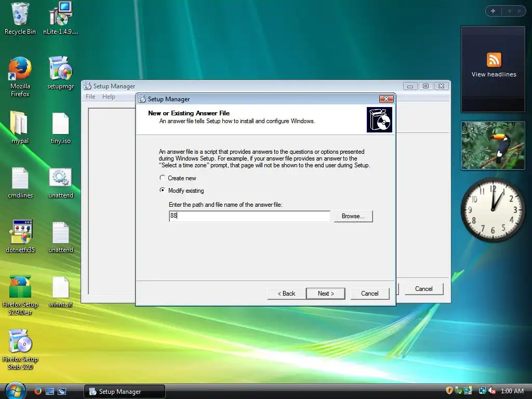The image size is (532, 399).
Task: Click the network connection tray icon
Action: point(482,391)
